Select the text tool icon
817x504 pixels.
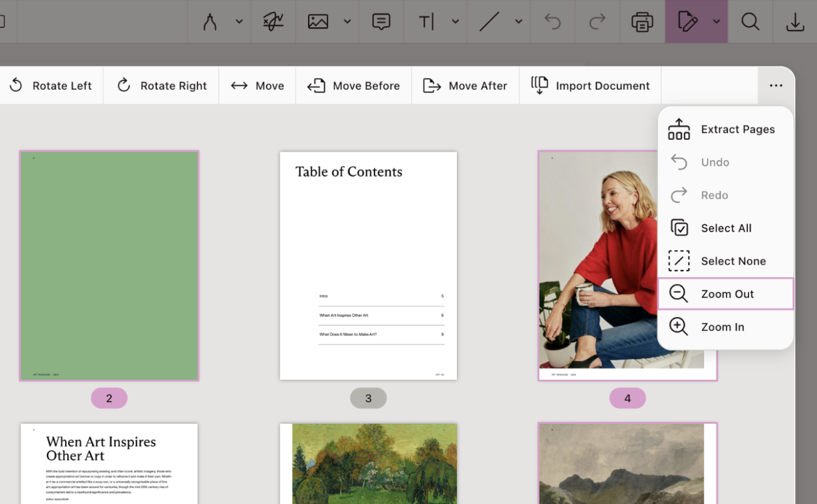click(x=426, y=22)
